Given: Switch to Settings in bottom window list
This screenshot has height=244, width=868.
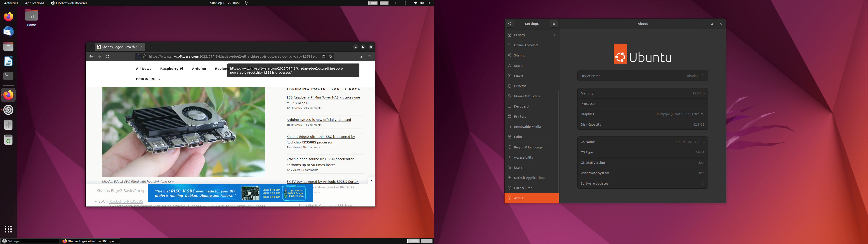Looking at the screenshot, I should click(30, 241).
